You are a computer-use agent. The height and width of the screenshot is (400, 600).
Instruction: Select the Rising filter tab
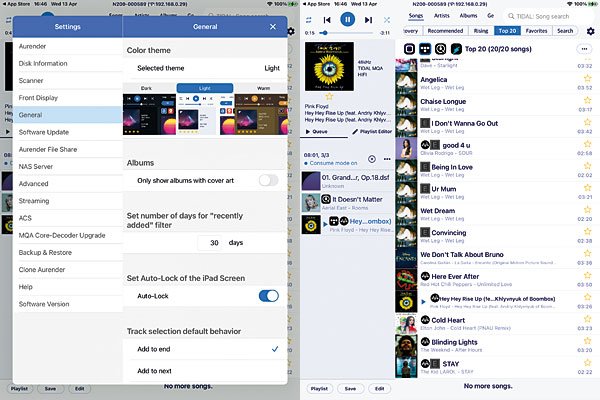[x=481, y=31]
